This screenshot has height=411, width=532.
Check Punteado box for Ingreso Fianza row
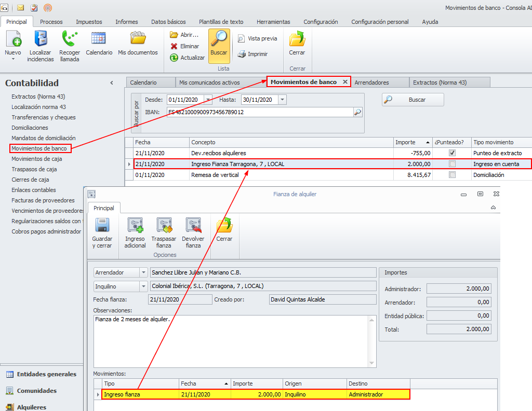(452, 164)
